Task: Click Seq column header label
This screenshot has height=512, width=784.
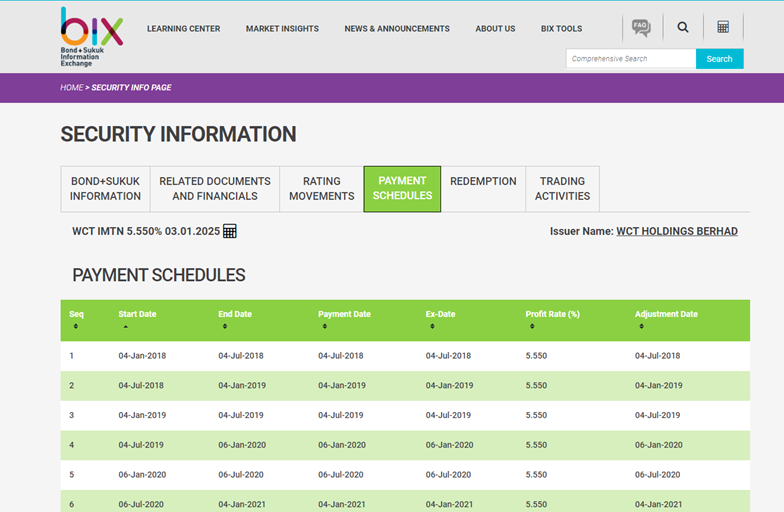Action: click(x=76, y=314)
